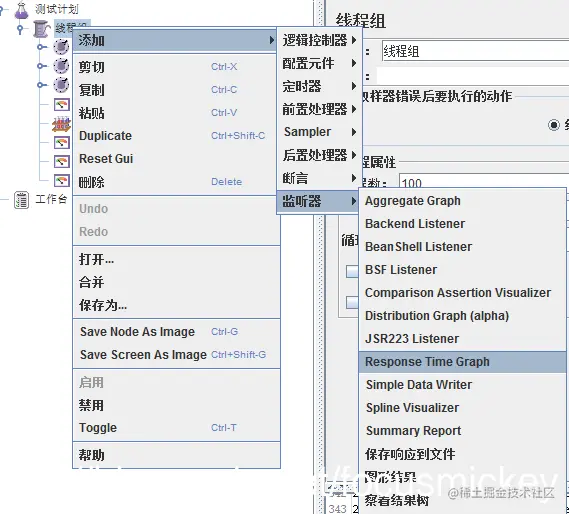569x514 pixels.
Task: Add a JSR223 Listener
Action: pos(463,339)
